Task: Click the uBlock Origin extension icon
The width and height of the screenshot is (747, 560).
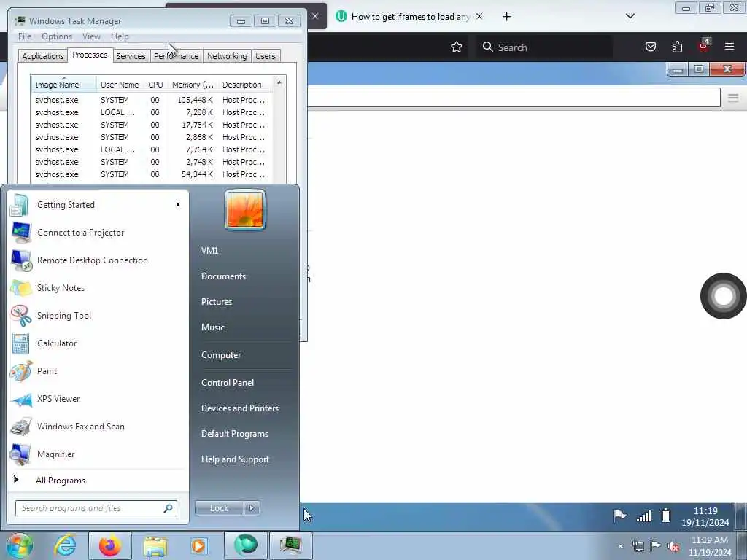Action: point(704,46)
